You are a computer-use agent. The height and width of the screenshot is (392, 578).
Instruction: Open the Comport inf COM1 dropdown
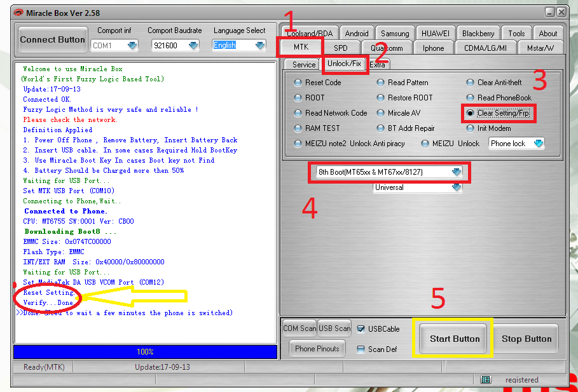tap(114, 45)
